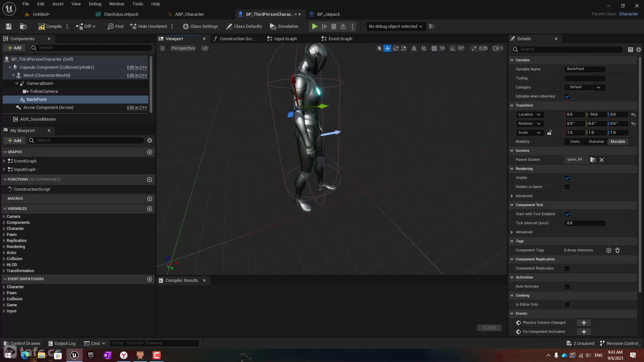644x362 pixels.
Task: Click the Class Settings button
Action: pyautogui.click(x=200, y=26)
